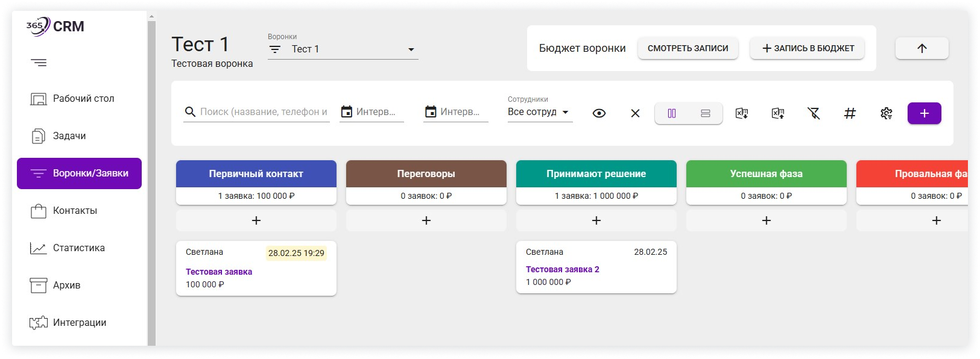Click the СМОТРЕТЬ ЗАПИСИ button
The image size is (980, 359).
coord(688,48)
